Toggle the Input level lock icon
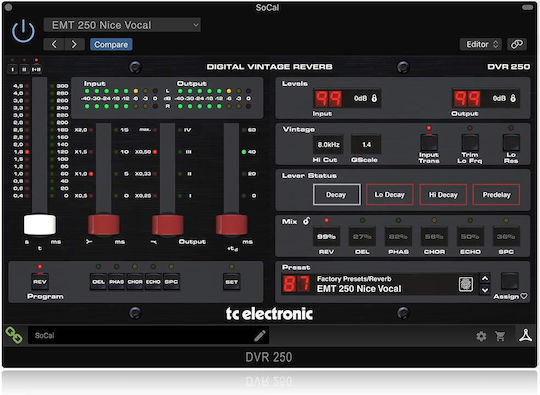The image size is (540, 395). click(374, 98)
